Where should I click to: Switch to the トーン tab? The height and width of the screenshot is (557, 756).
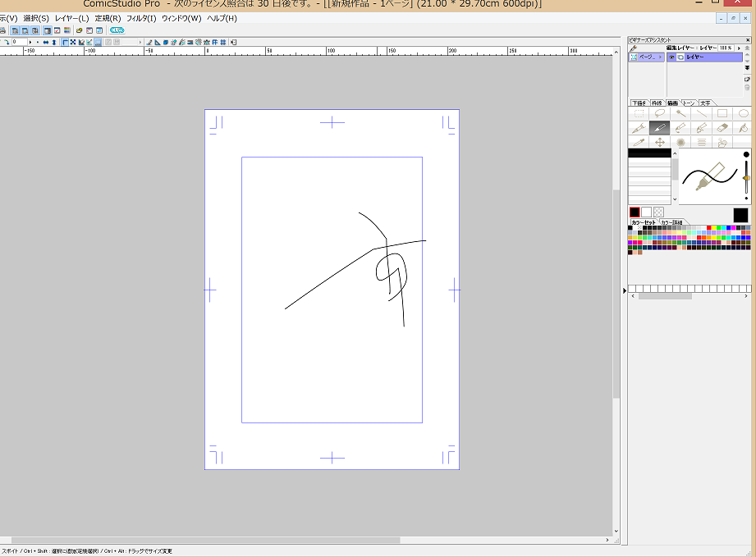tap(689, 103)
